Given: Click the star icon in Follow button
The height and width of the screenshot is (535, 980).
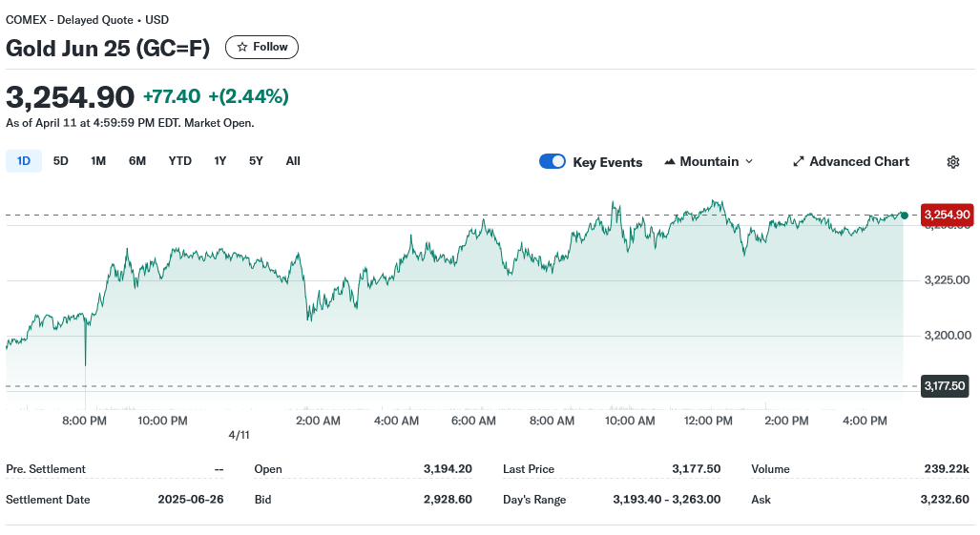Looking at the screenshot, I should (x=242, y=48).
